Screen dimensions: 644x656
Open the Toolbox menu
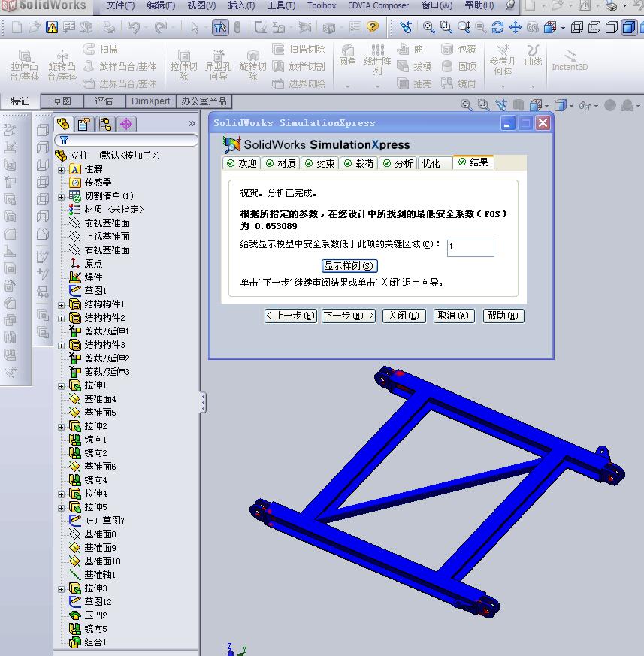click(322, 5)
